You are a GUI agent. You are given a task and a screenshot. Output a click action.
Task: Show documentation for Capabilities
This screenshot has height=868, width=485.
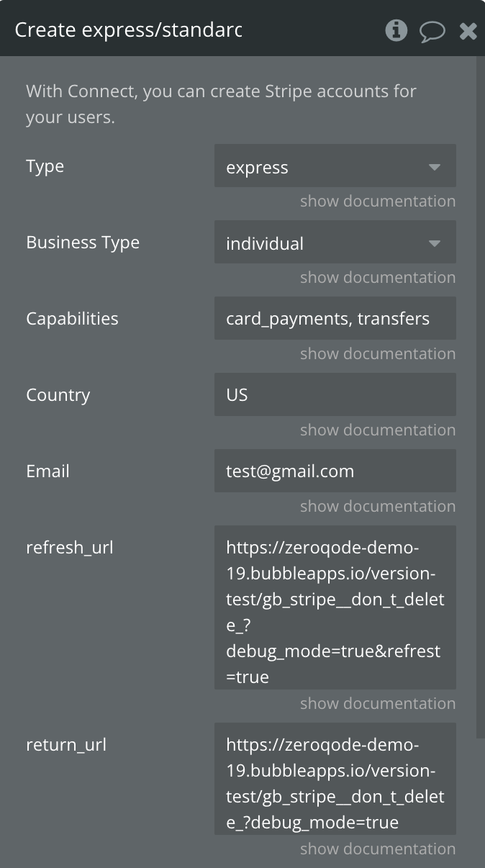click(378, 354)
